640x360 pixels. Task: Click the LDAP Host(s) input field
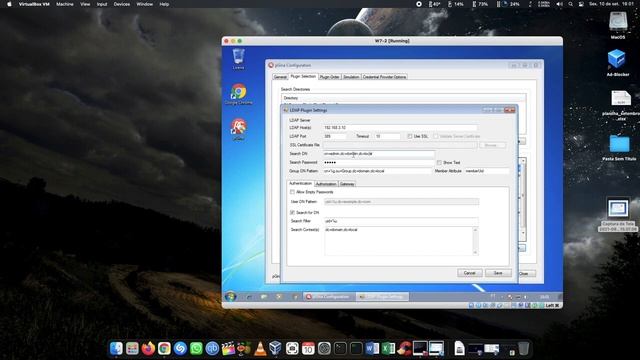pos(400,128)
